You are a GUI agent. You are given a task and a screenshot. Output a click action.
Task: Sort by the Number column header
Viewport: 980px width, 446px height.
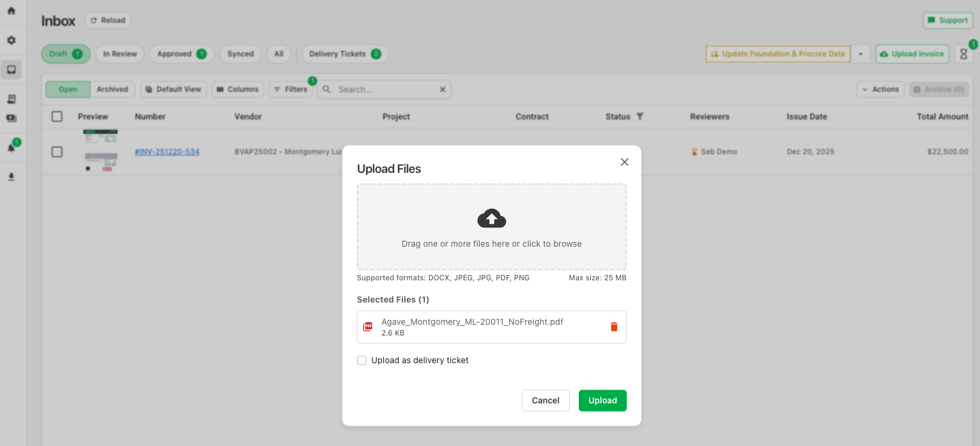[150, 116]
